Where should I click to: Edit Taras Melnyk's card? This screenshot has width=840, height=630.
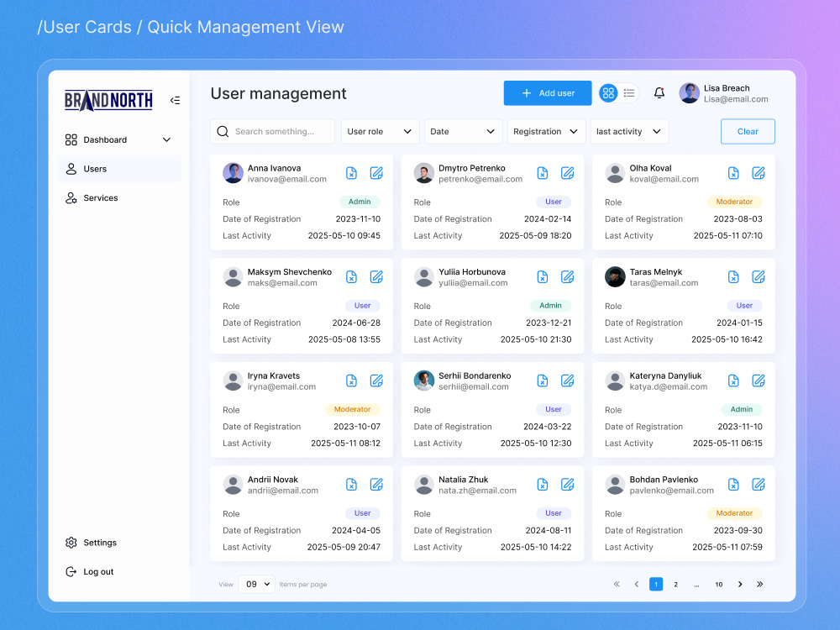tap(759, 277)
